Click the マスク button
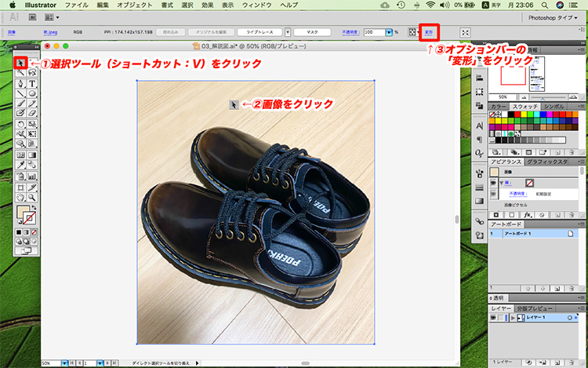 (x=312, y=33)
